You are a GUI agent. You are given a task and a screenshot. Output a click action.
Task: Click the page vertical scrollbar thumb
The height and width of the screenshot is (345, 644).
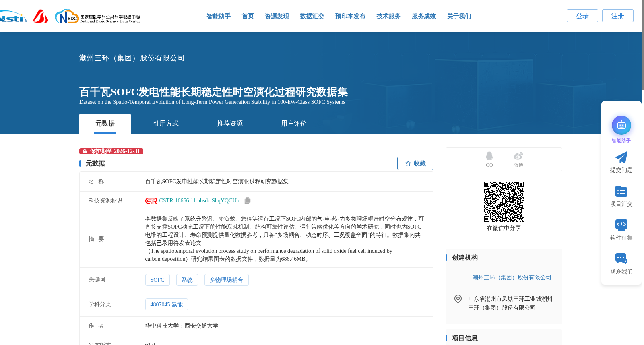pyautogui.click(x=642, y=45)
